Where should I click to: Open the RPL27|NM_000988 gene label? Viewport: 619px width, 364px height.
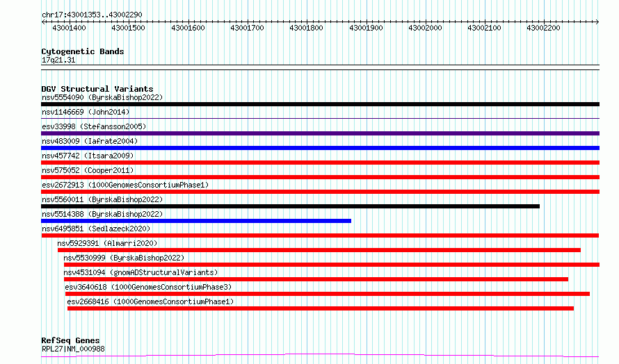point(73,349)
